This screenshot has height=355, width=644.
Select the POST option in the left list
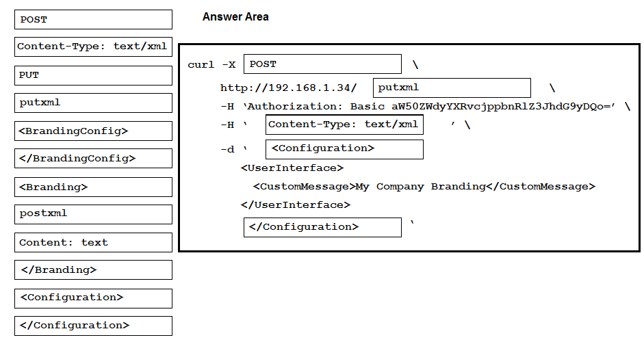(93, 20)
